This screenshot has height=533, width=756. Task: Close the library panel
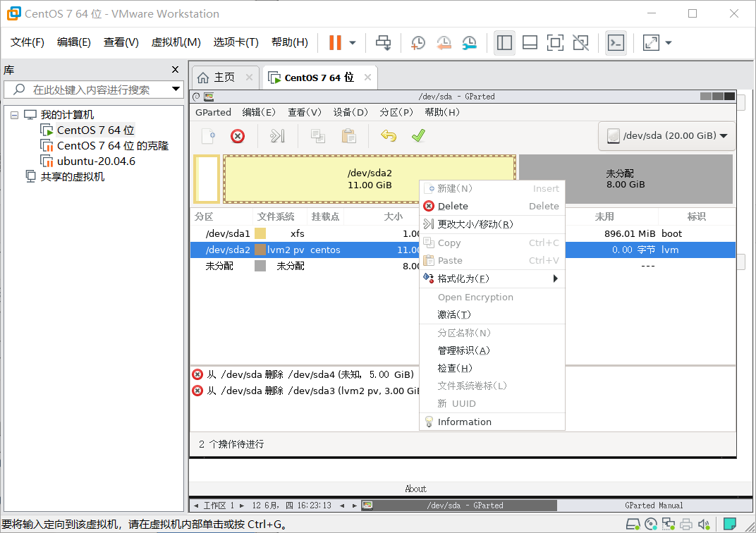(x=176, y=69)
